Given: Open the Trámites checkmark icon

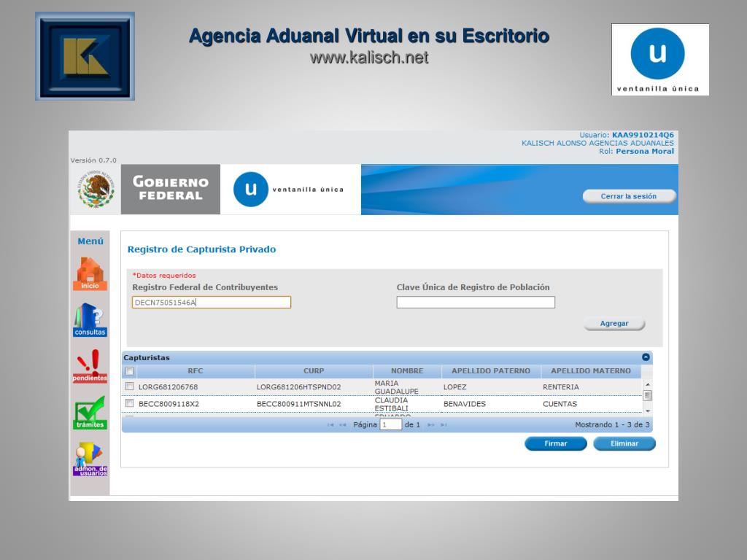Looking at the screenshot, I should 90,413.
